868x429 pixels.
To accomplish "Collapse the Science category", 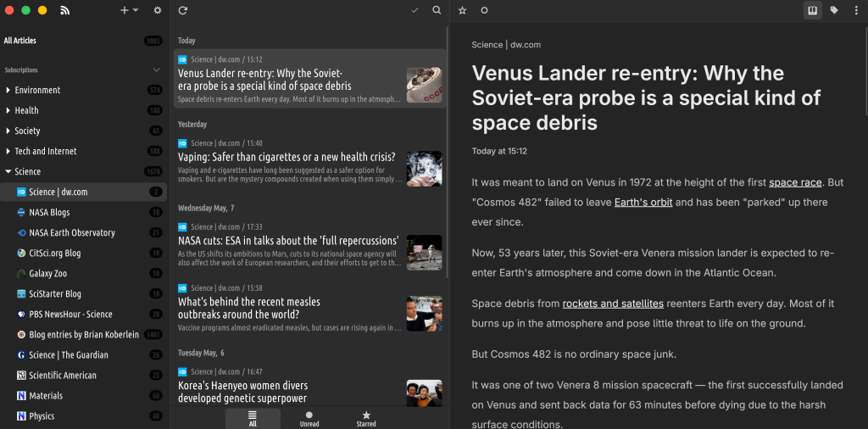I will [8, 171].
